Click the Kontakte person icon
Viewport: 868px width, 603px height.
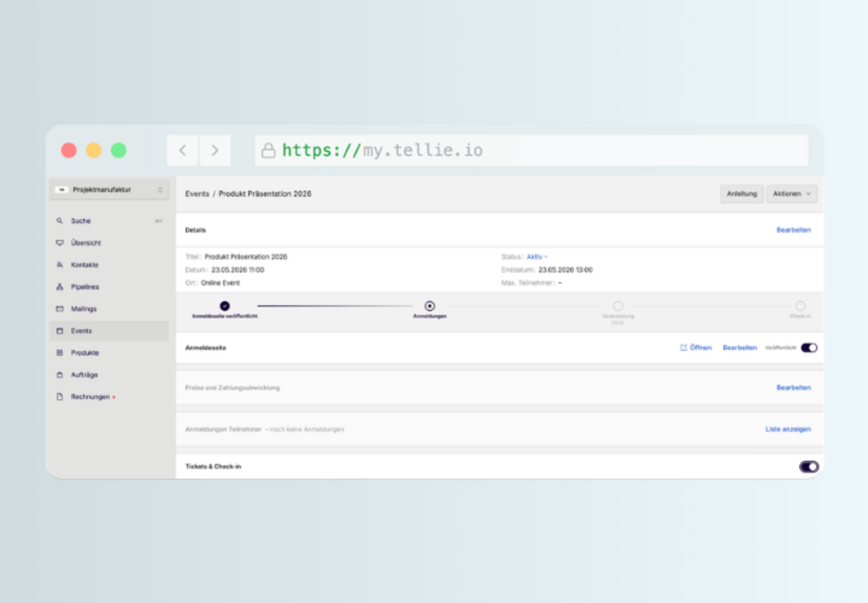click(59, 265)
